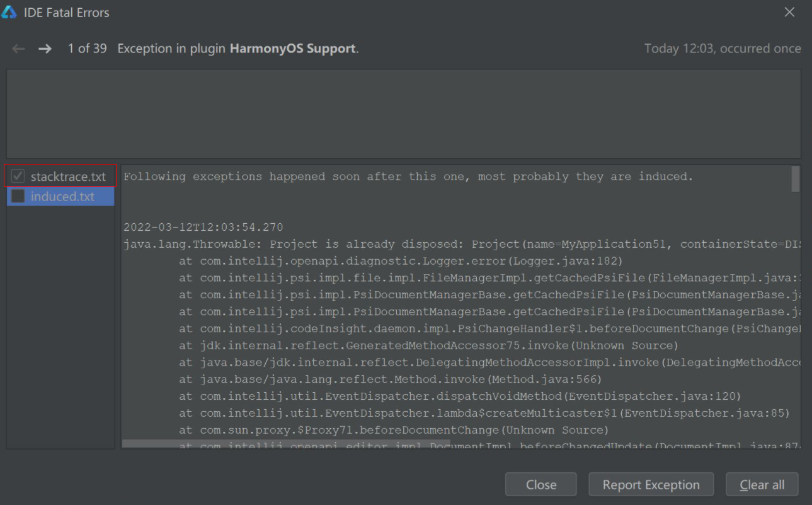Image resolution: width=812 pixels, height=505 pixels.
Task: Click into the error comment text area
Action: tap(404, 113)
